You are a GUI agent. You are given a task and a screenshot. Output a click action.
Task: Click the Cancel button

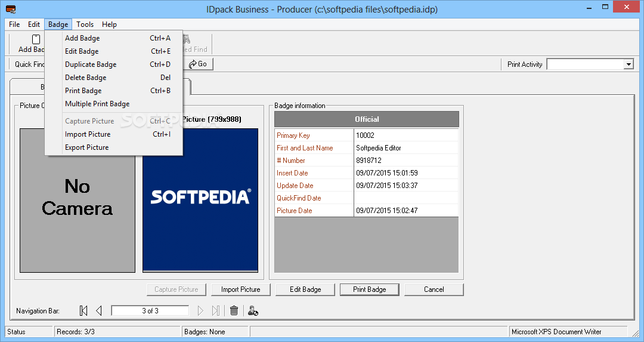434,289
